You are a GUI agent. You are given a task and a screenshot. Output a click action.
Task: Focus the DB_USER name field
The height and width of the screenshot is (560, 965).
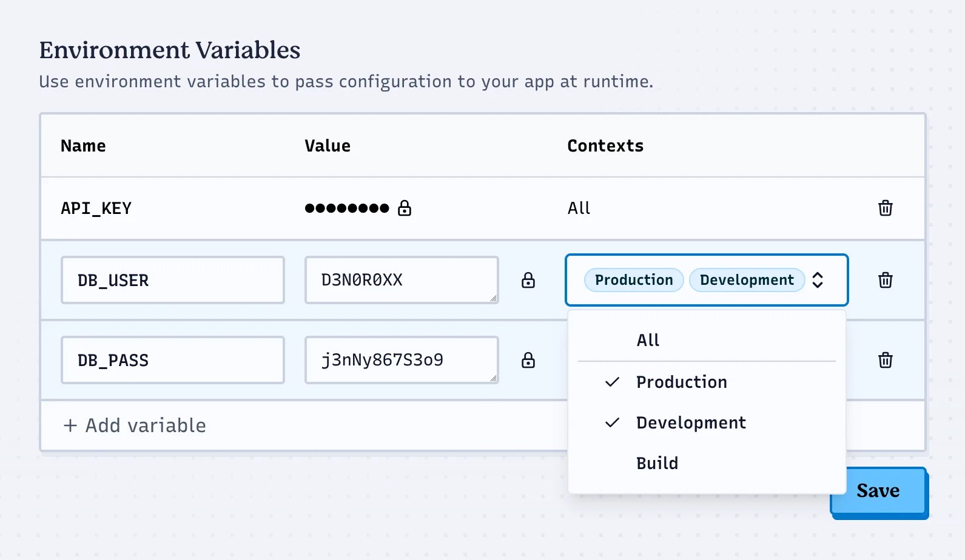click(x=172, y=280)
